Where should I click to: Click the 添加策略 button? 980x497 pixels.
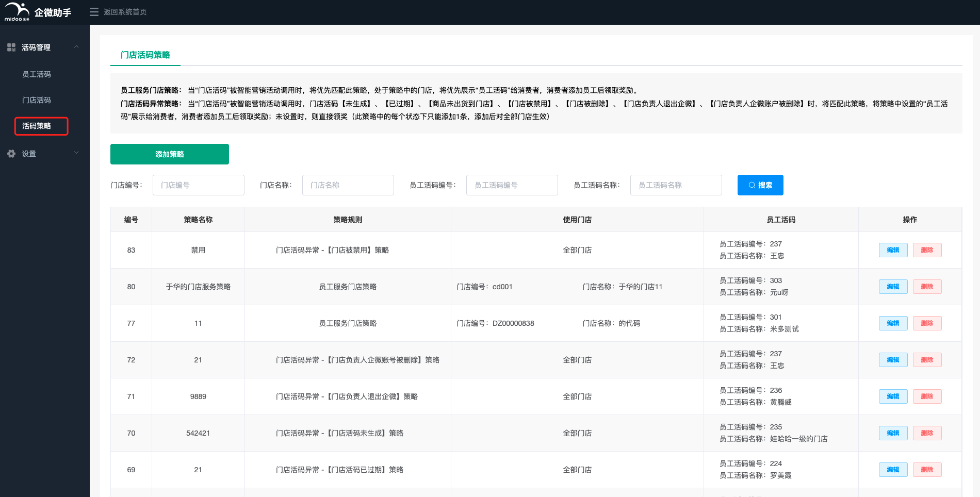tap(170, 154)
